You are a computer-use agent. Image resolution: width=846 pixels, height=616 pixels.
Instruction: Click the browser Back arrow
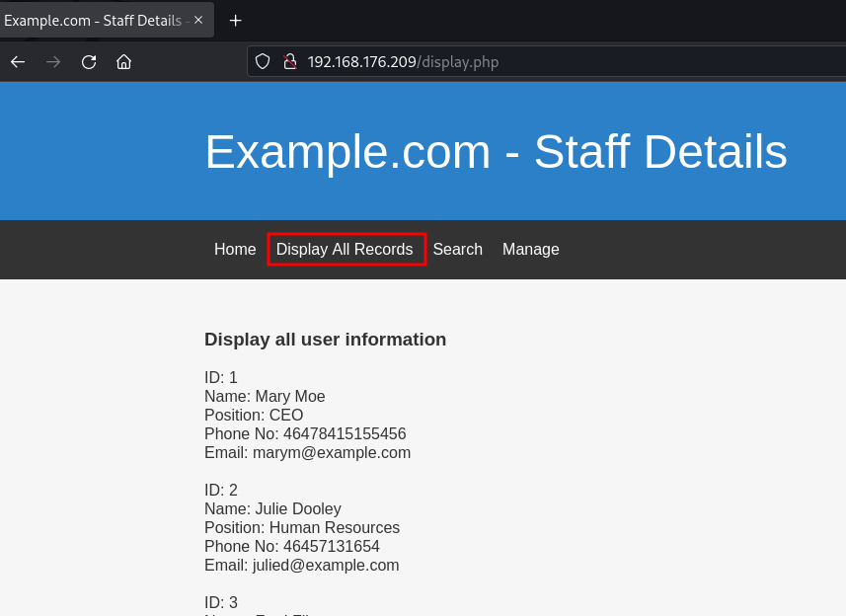tap(18, 62)
